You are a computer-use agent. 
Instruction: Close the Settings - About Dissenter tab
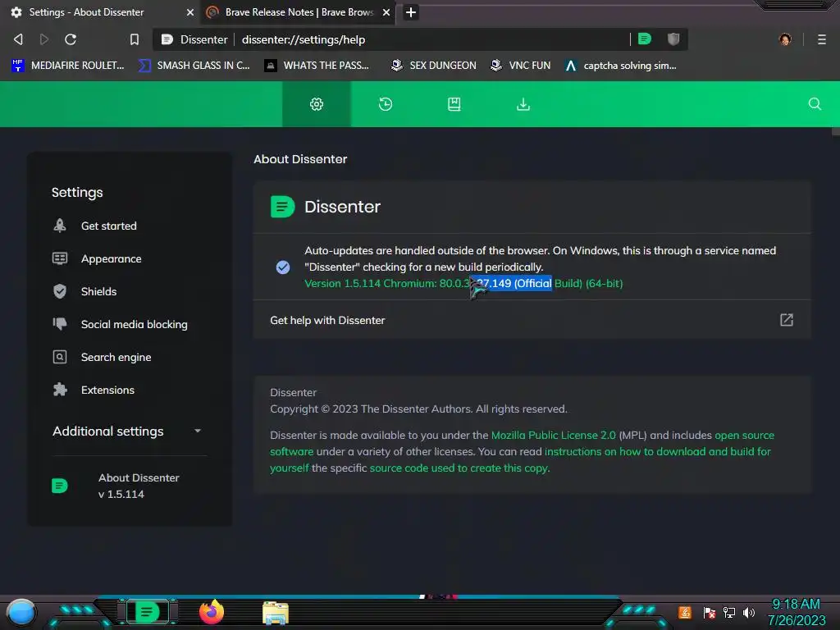point(190,12)
